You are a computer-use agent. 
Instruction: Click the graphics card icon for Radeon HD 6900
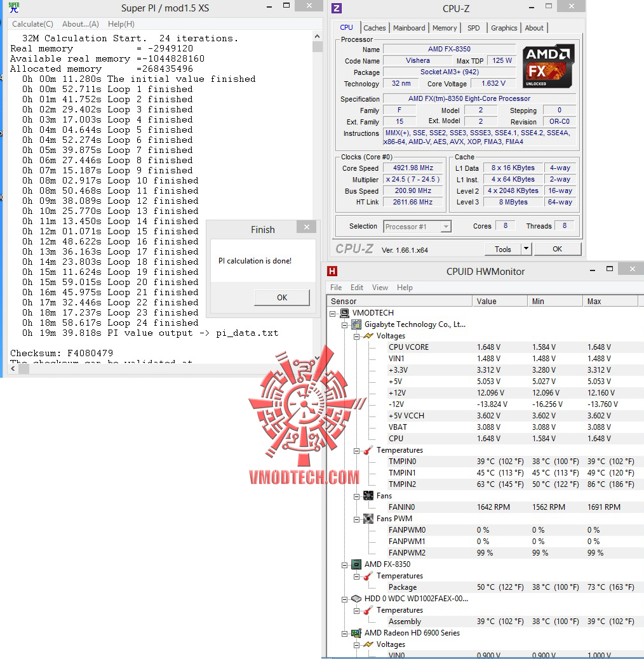point(356,632)
